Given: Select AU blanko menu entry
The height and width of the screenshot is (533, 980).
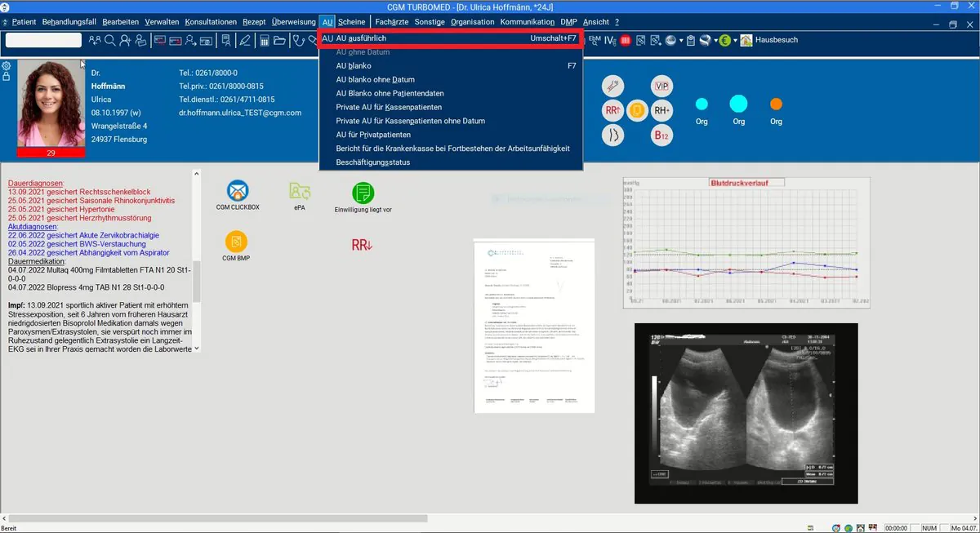Looking at the screenshot, I should point(451,65).
